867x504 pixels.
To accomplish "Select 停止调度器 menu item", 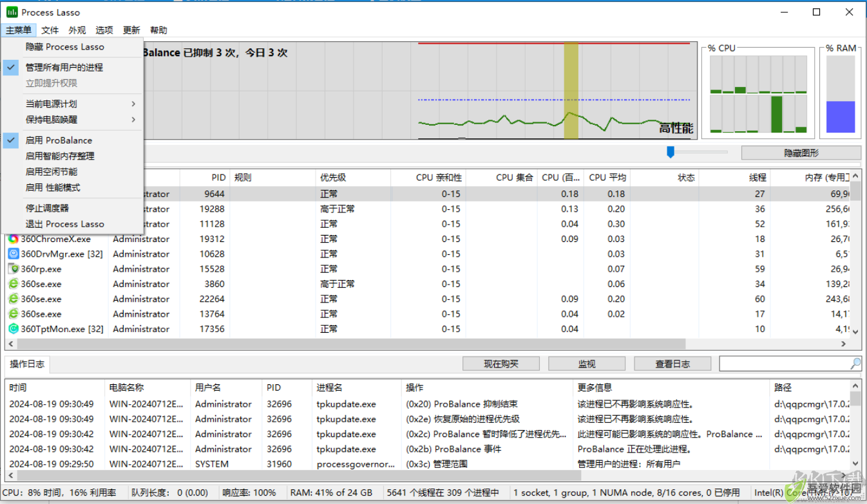I will pyautogui.click(x=72, y=208).
